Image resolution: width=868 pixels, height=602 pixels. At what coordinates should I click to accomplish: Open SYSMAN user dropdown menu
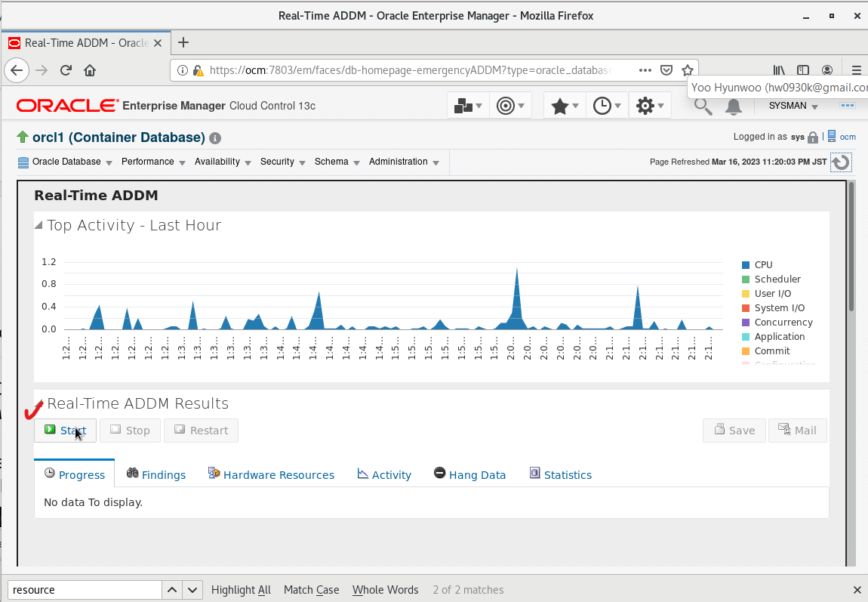793,106
